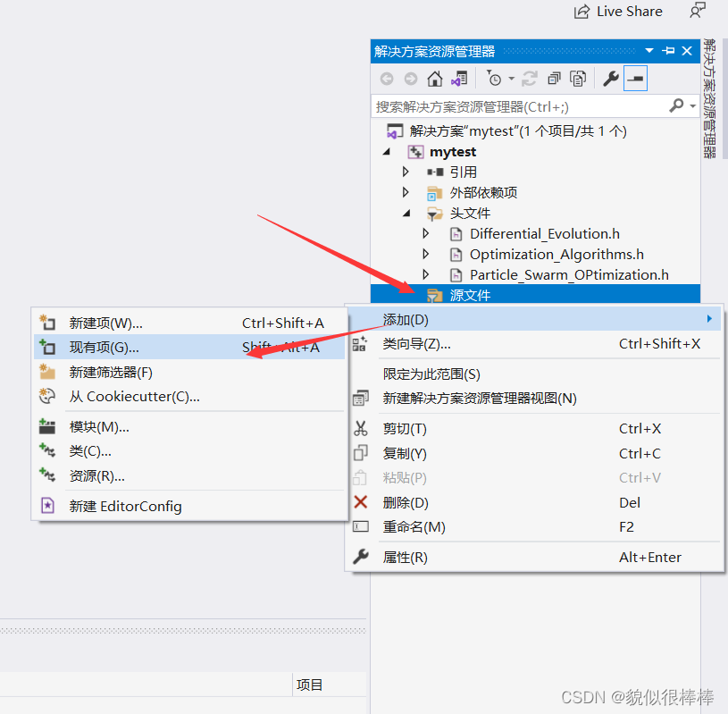Open Properties via the wrench toolbar icon
Viewport: 728px width, 714px height.
pos(610,79)
